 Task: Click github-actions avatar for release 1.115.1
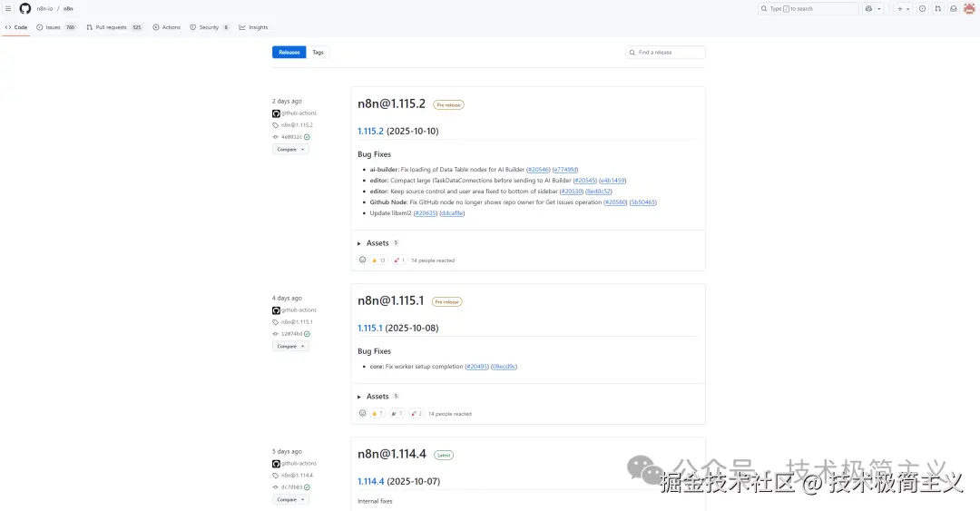276,310
